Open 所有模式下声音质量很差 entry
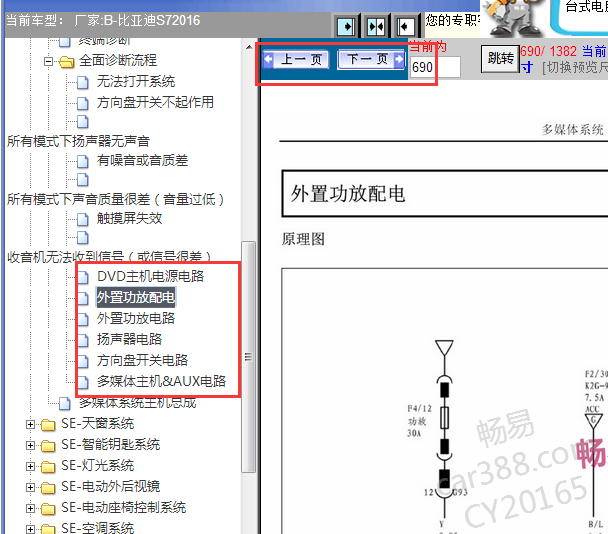Image resolution: width=608 pixels, height=534 pixels. (x=116, y=199)
